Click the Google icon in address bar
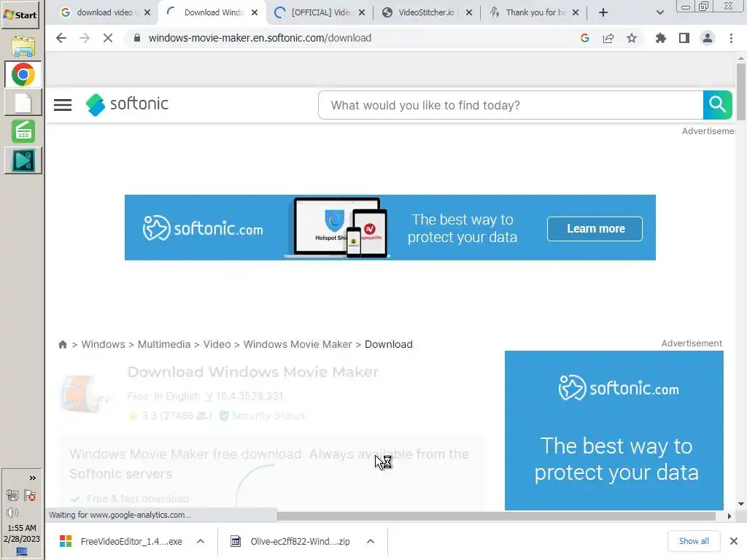Image resolution: width=747 pixels, height=560 pixels. pos(585,38)
